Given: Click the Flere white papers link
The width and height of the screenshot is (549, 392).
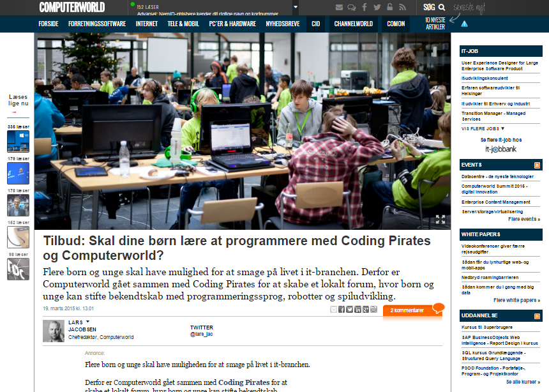Looking at the screenshot, I should pos(517,300).
